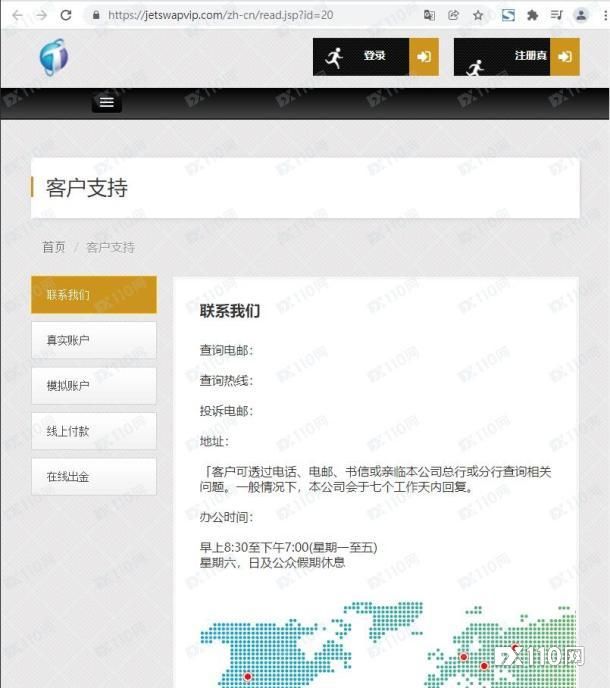
Task: Click the 联系我们 content heading
Action: pos(230,311)
